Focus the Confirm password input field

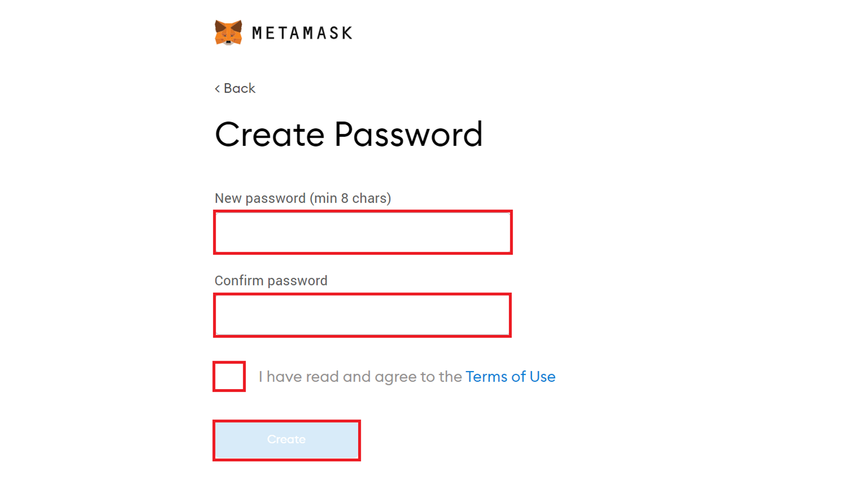pyautogui.click(x=362, y=315)
